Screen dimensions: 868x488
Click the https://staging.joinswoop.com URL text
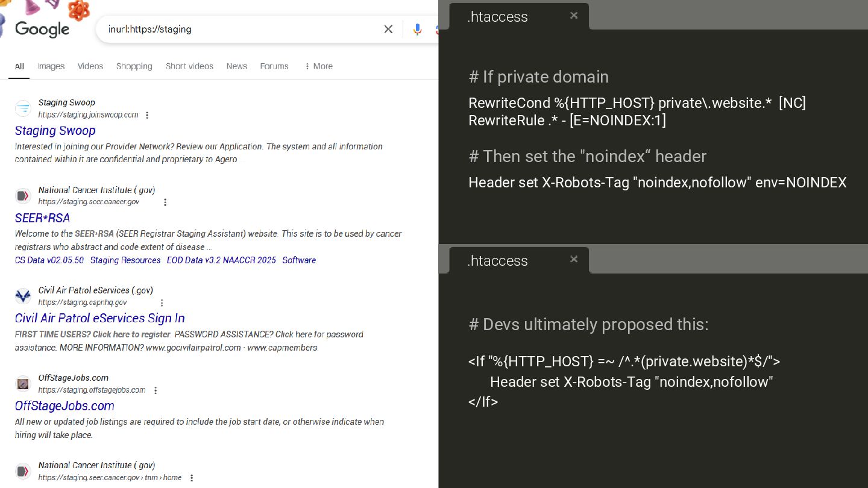[x=89, y=115]
